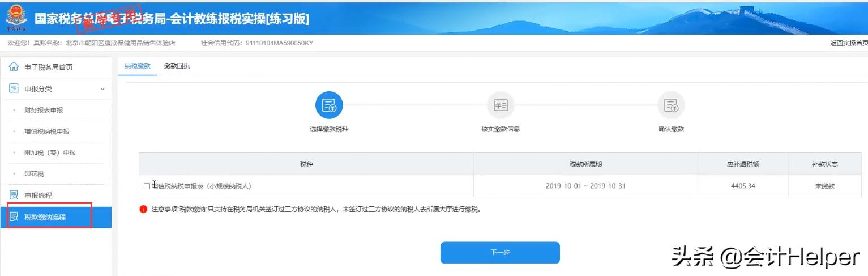Click the 确认缴款 step label

tap(671, 129)
